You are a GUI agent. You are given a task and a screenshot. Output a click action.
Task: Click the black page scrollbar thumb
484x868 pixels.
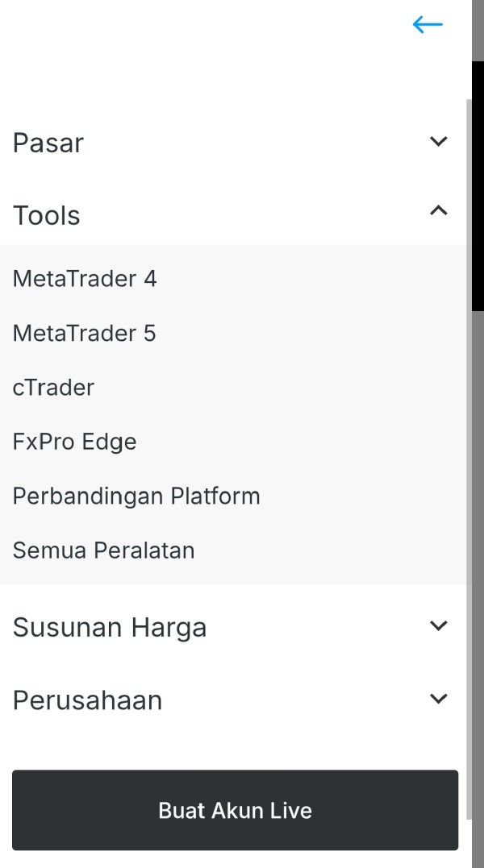pos(478,185)
